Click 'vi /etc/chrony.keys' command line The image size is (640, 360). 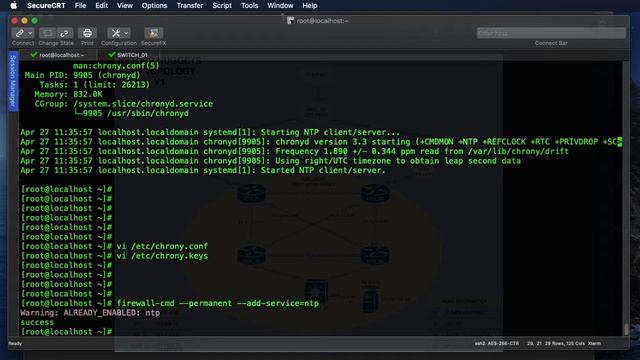coord(162,256)
